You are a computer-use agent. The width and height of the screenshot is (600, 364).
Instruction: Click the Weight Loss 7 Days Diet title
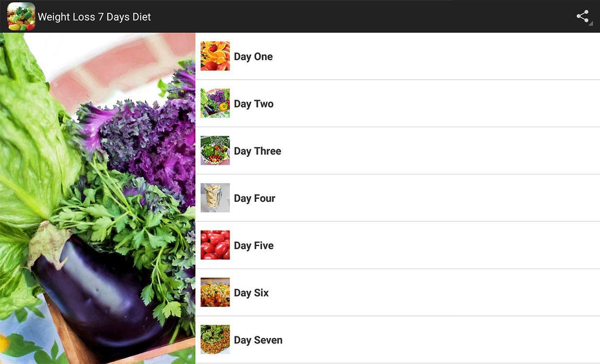94,17
